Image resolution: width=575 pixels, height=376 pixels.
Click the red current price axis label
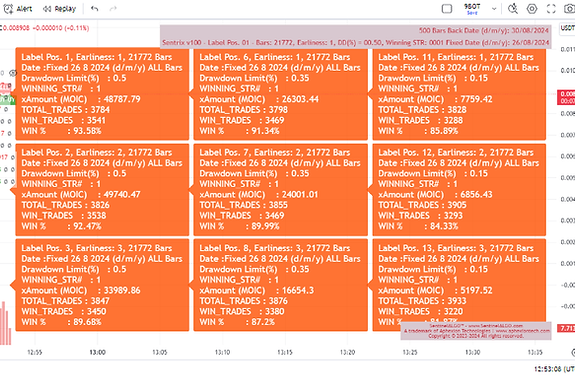(566, 97)
